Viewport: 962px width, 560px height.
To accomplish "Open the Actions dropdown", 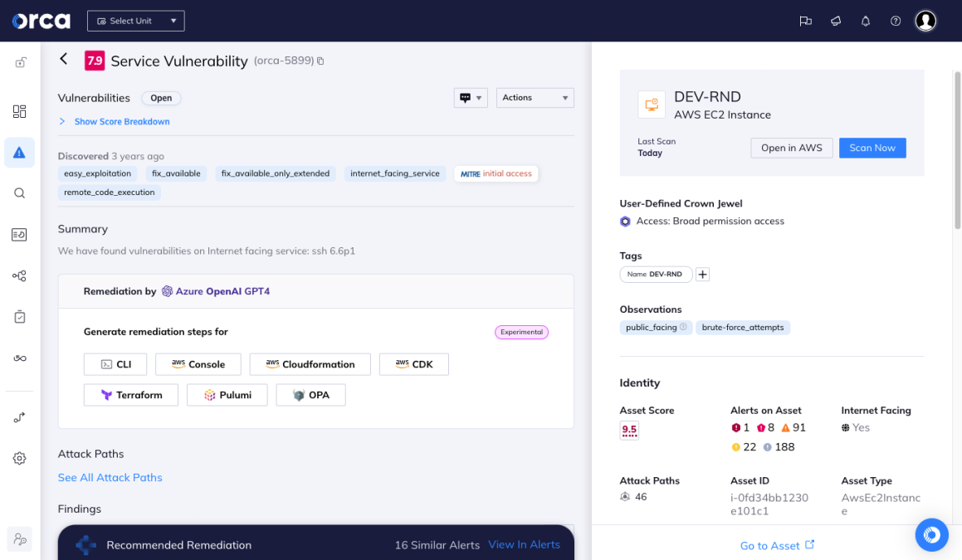I will [535, 98].
